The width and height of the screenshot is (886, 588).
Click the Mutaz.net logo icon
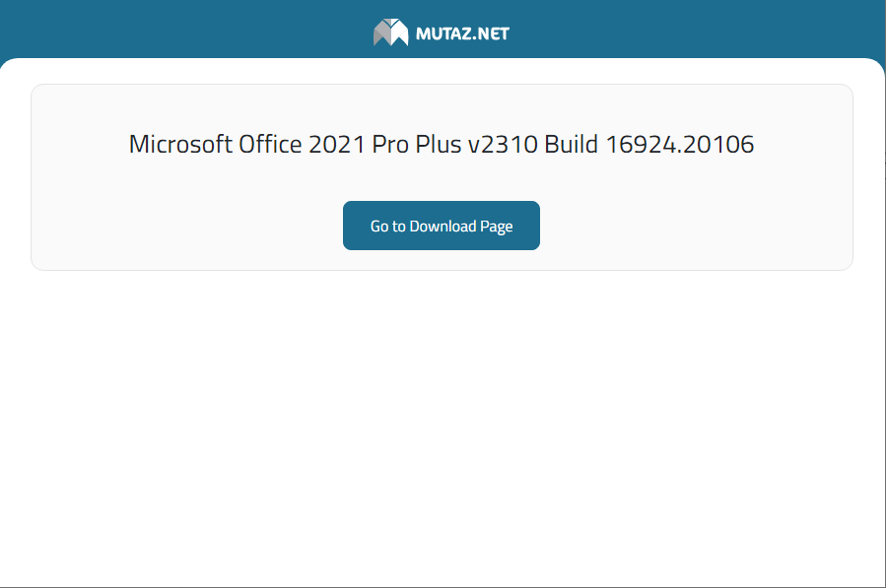(390, 33)
